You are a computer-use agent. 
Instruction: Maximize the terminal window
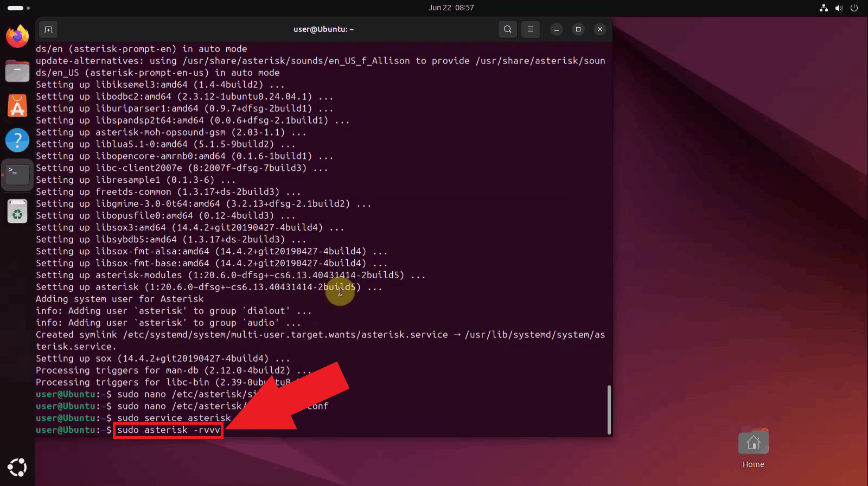coord(578,29)
